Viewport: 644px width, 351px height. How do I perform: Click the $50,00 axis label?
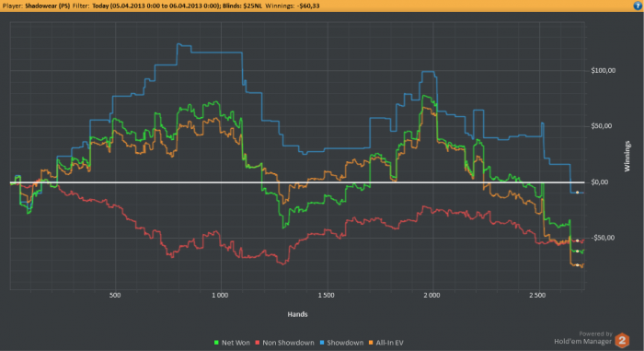point(602,126)
